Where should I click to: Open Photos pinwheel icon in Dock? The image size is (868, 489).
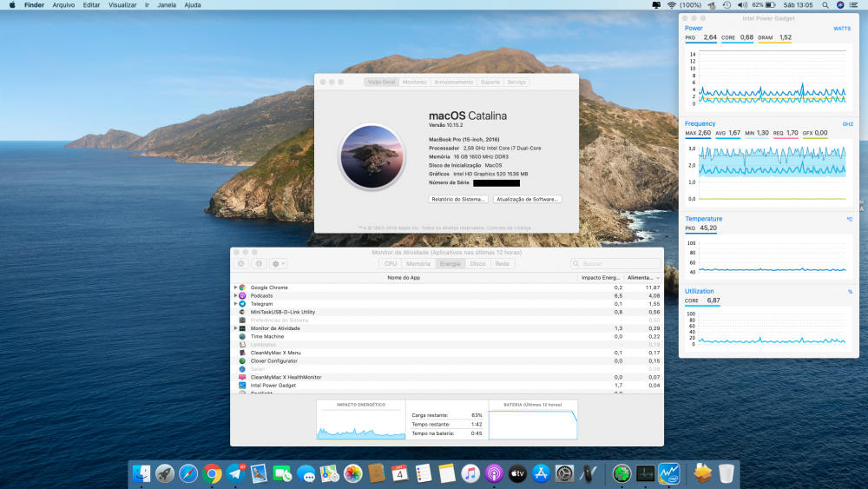click(352, 473)
